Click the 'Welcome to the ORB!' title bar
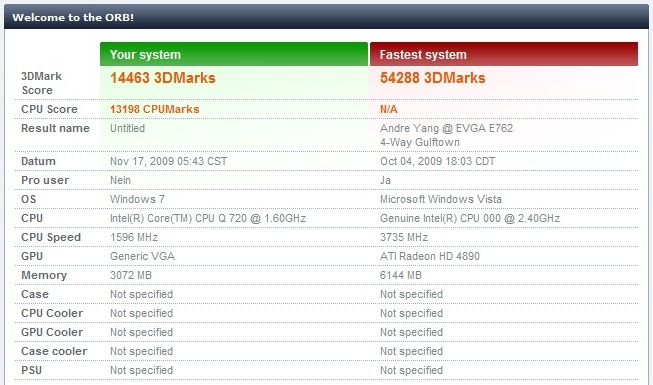Viewport: 653px width, 385px height. click(326, 17)
